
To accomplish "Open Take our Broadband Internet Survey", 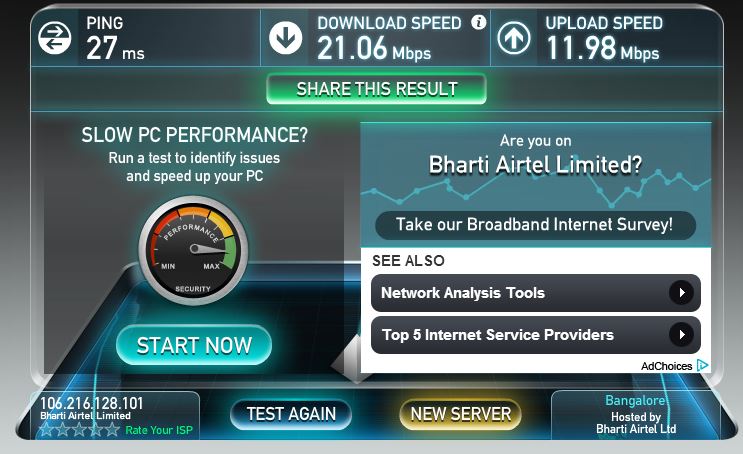I will pos(535,225).
